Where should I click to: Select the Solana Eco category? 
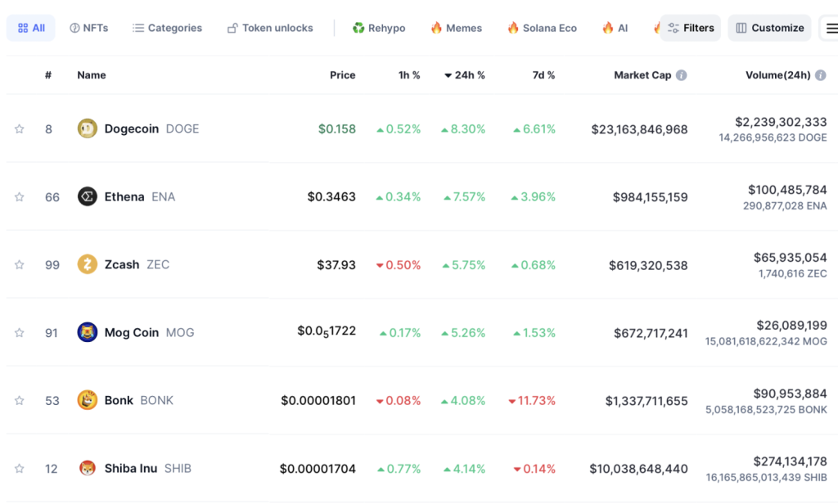pos(542,28)
